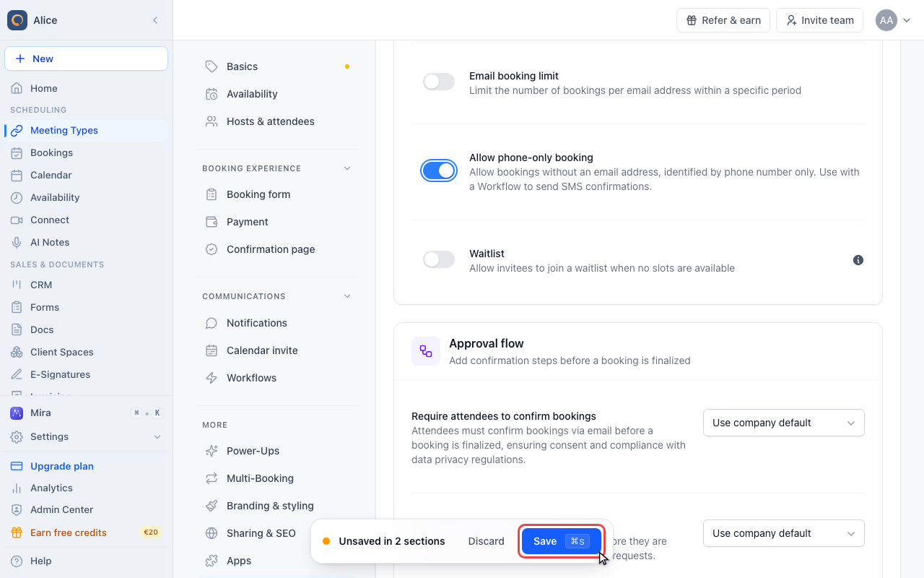Click the Meeting Types link icon
This screenshot has height=578, width=924.
17,130
